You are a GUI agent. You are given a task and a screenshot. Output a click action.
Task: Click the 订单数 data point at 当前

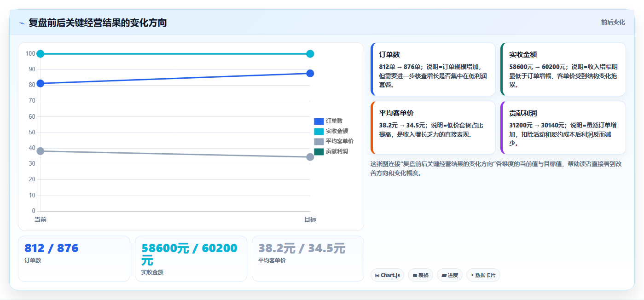[x=41, y=83]
